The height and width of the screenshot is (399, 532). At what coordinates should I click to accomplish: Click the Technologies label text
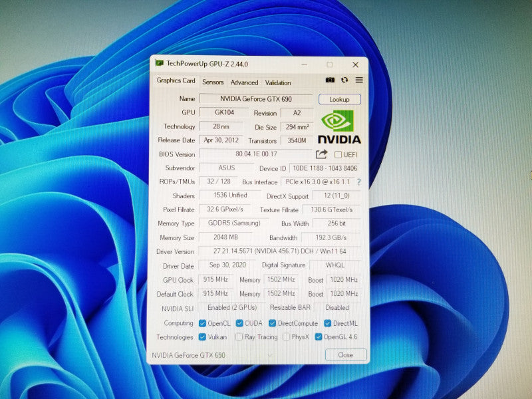(x=175, y=337)
